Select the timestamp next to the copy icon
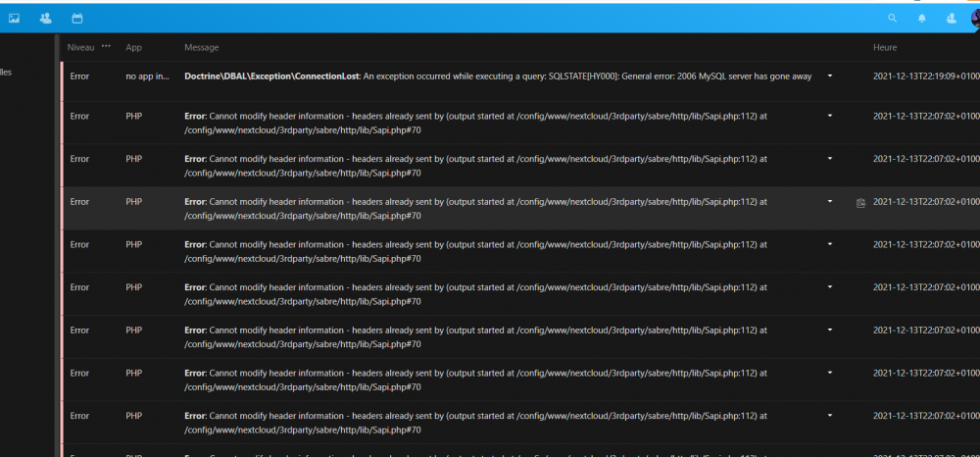This screenshot has height=457, width=980. click(x=926, y=202)
